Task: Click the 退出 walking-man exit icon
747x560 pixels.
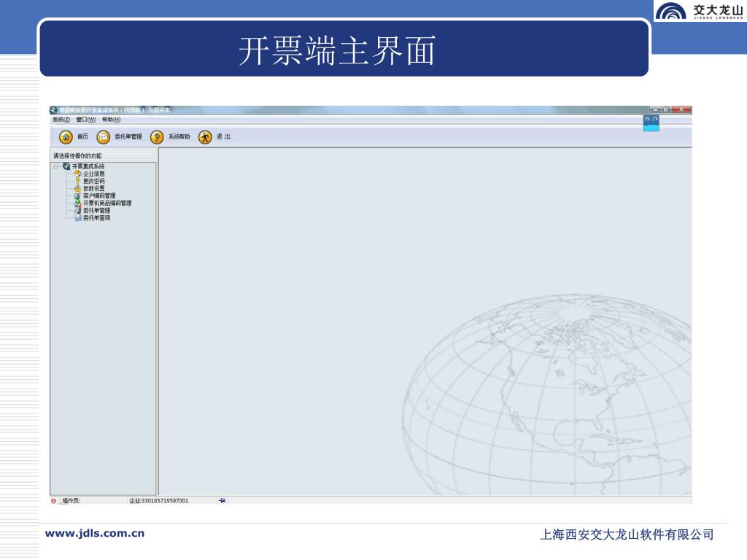Action: [205, 137]
